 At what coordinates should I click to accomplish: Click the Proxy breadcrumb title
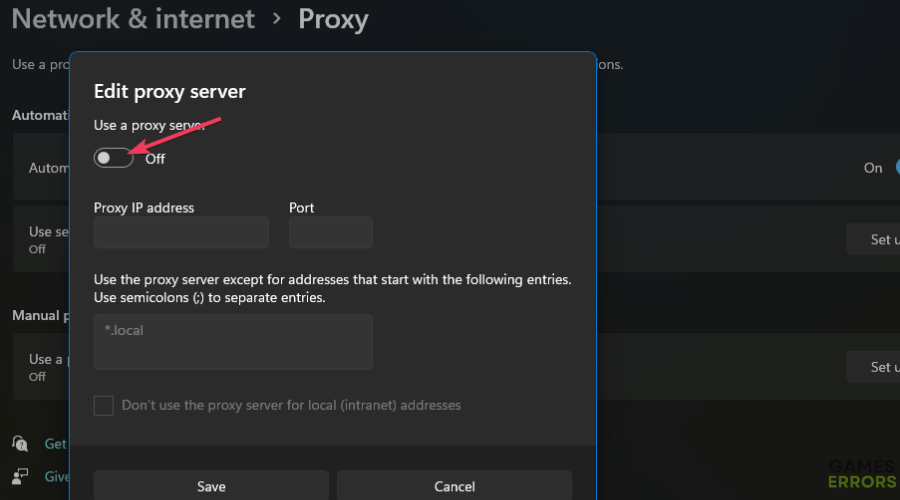click(x=333, y=19)
